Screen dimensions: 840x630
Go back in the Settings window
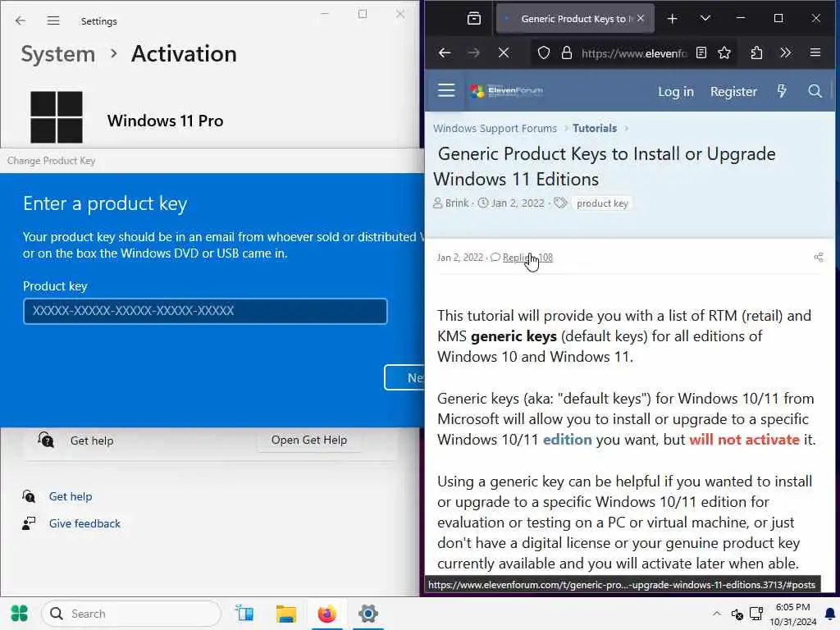(21, 21)
